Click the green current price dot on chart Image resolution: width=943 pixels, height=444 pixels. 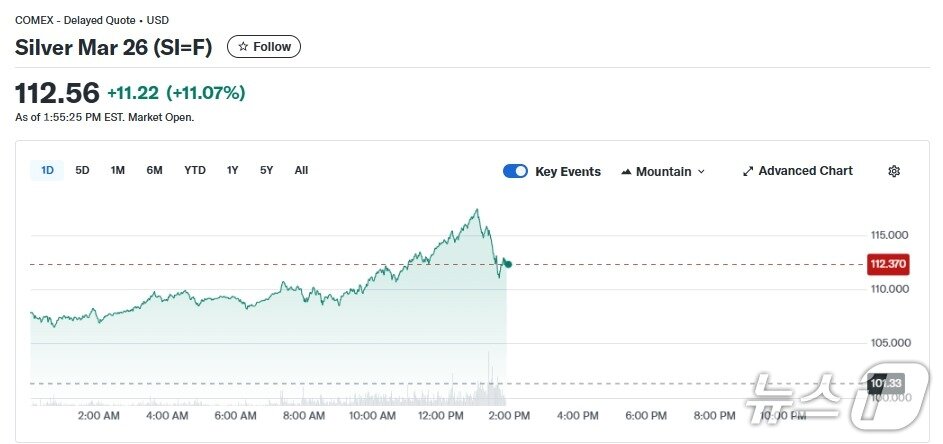508,264
